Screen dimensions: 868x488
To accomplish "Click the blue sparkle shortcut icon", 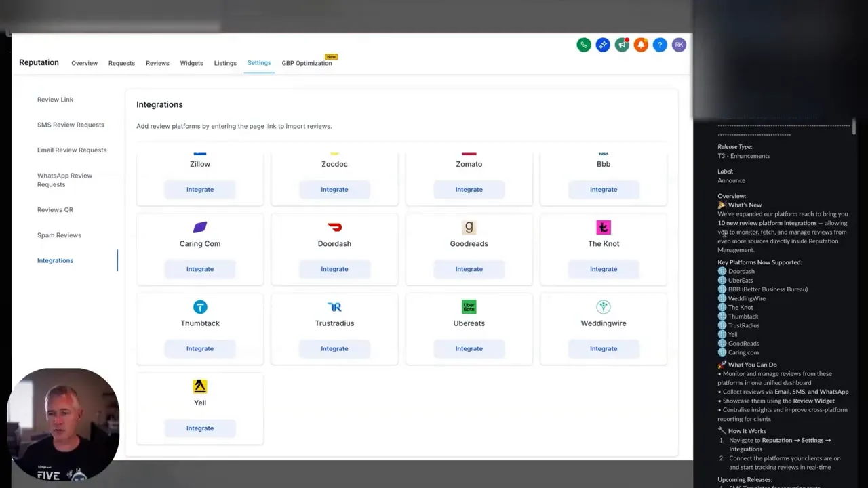I will (x=603, y=45).
